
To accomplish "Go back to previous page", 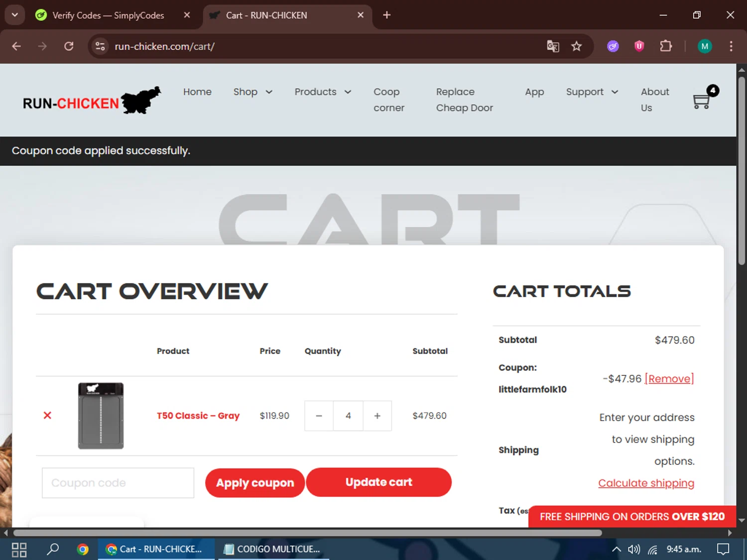I will click(x=16, y=46).
